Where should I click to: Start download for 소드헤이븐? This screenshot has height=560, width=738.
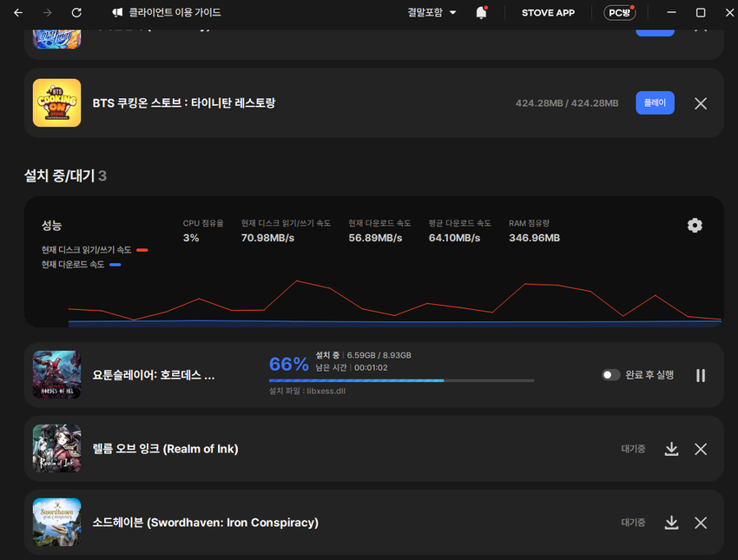tap(671, 523)
